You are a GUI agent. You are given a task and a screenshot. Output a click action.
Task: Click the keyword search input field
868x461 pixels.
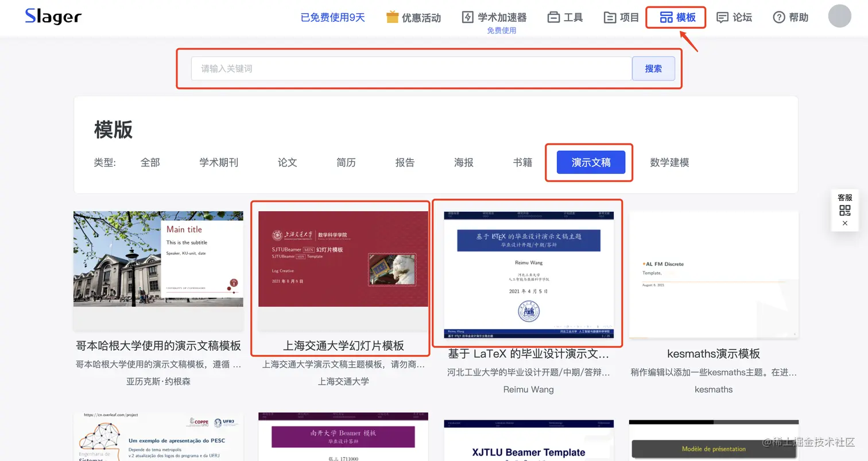click(412, 68)
